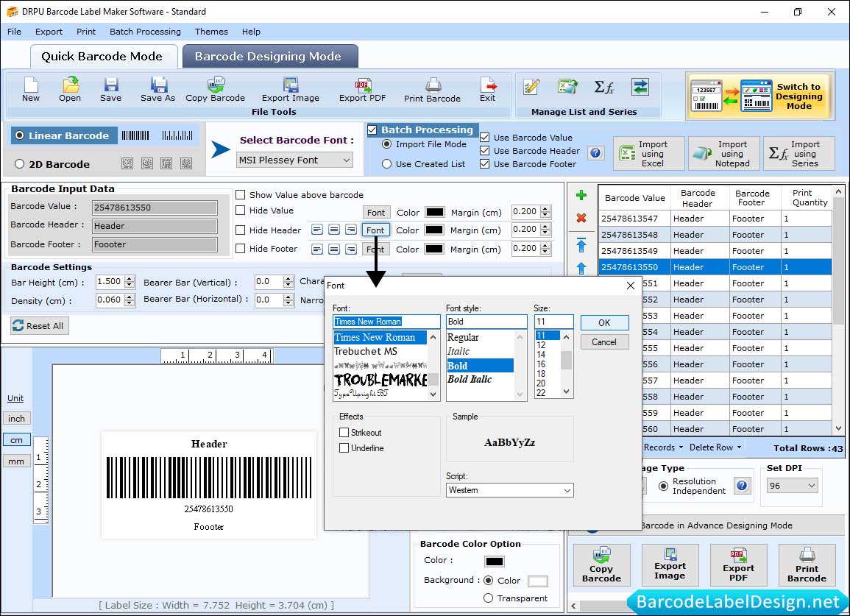Toggle Use Barcode Value checkbox
Image resolution: width=850 pixels, height=616 pixels.
point(485,137)
